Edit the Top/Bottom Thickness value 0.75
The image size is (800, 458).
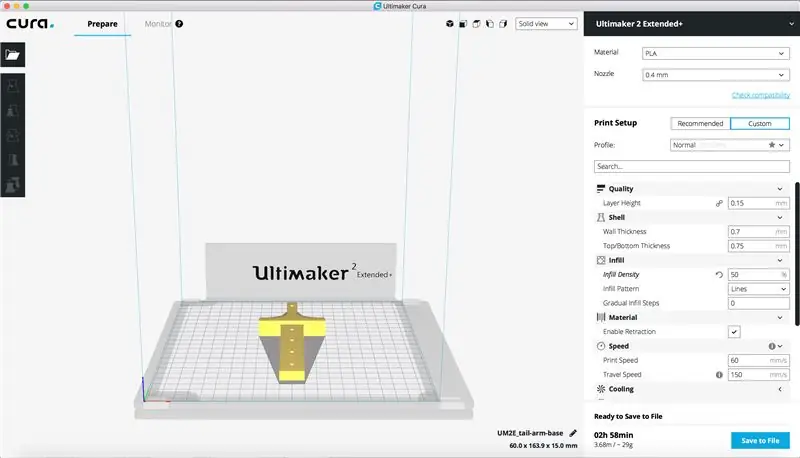758,246
